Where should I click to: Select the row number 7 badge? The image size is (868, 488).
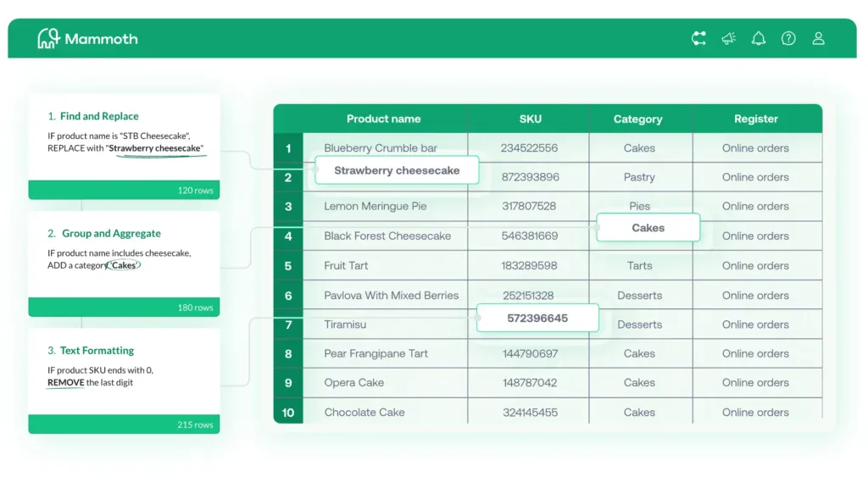pos(288,324)
